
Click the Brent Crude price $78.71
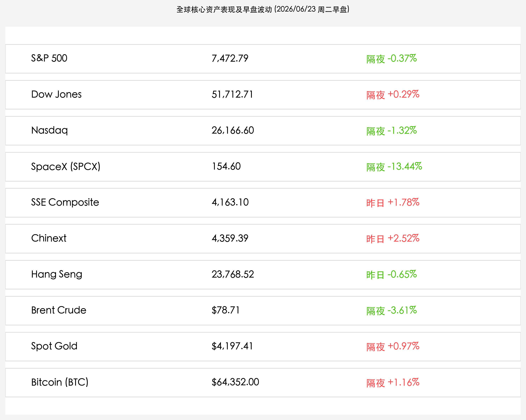coord(226,310)
